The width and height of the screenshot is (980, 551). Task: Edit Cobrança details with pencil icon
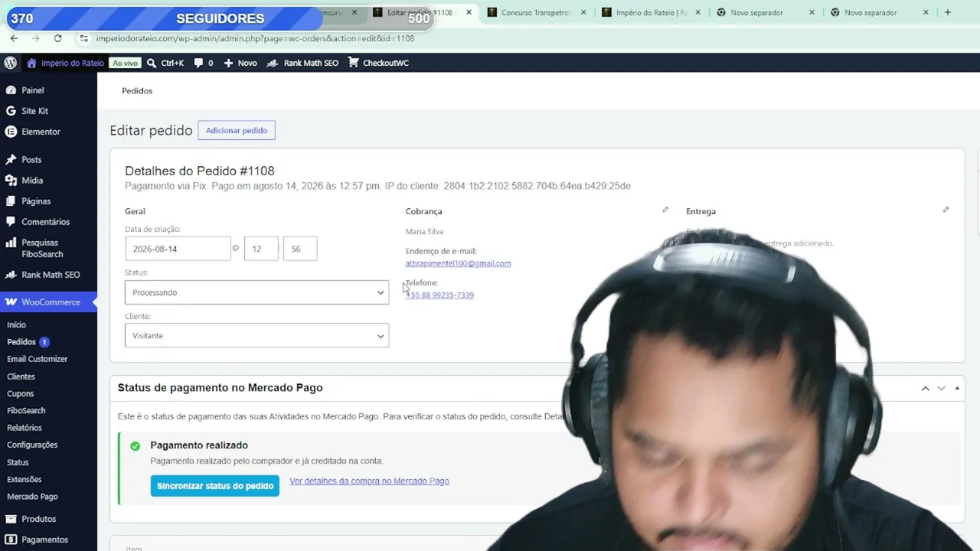(x=665, y=210)
